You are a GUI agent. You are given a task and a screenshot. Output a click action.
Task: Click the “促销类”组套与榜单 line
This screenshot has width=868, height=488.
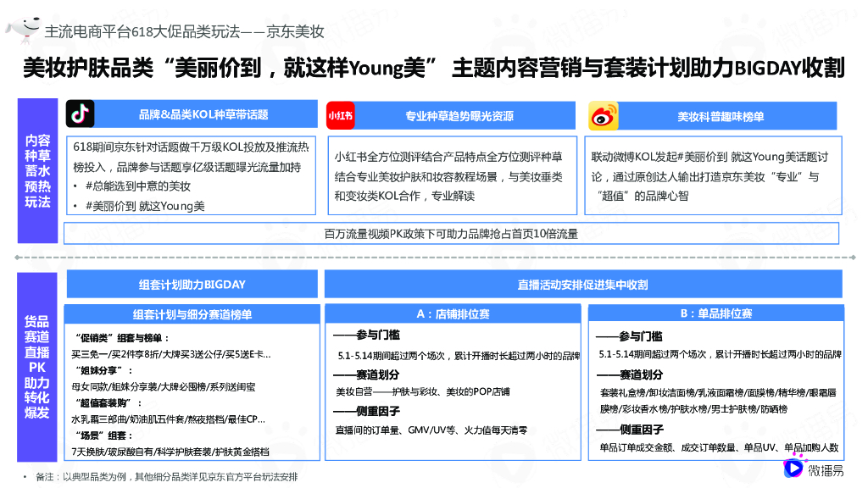[x=122, y=338]
